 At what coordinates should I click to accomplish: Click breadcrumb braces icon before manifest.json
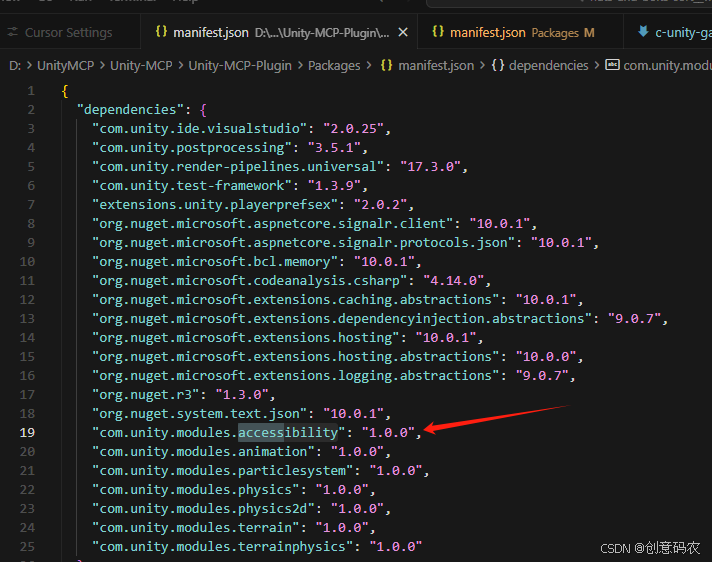tap(386, 65)
